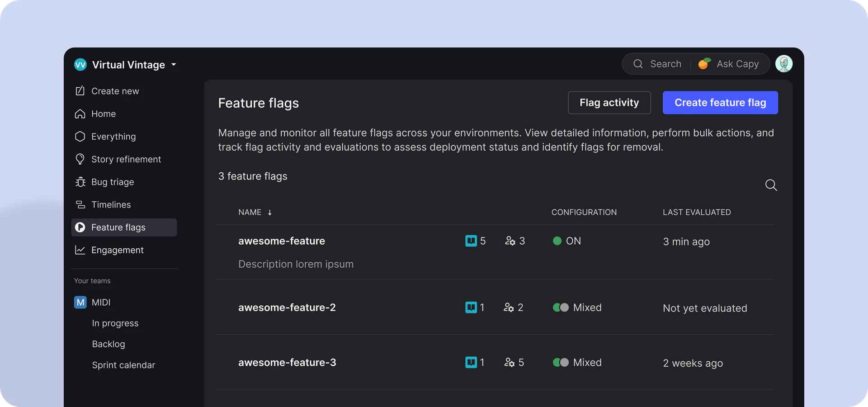Viewport: 868px width, 407px height.
Task: Select Feature flags in the sidebar
Action: tap(118, 227)
